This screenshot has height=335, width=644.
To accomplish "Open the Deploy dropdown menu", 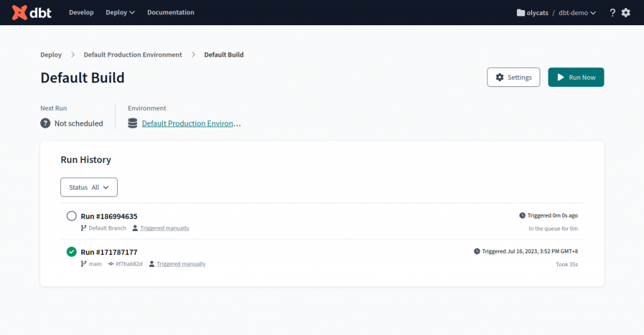I will point(120,13).
